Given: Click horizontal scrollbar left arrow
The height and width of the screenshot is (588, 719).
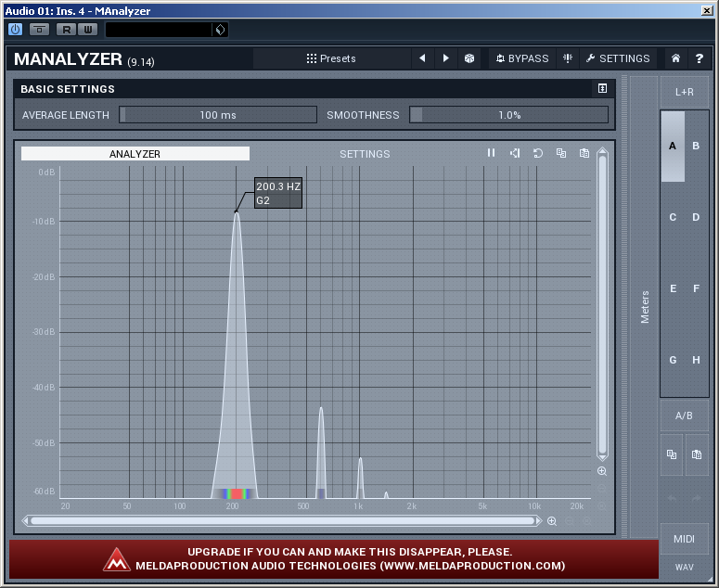Looking at the screenshot, I should pos(25,521).
